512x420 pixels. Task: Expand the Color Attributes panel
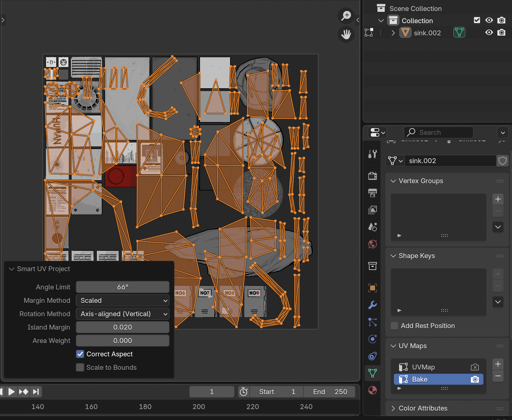pos(423,408)
